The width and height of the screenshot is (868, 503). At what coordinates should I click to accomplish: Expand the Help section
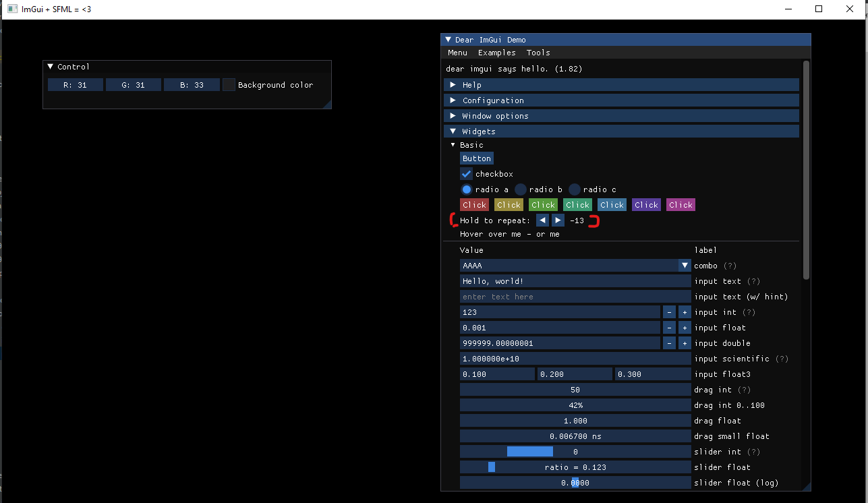pyautogui.click(x=621, y=85)
